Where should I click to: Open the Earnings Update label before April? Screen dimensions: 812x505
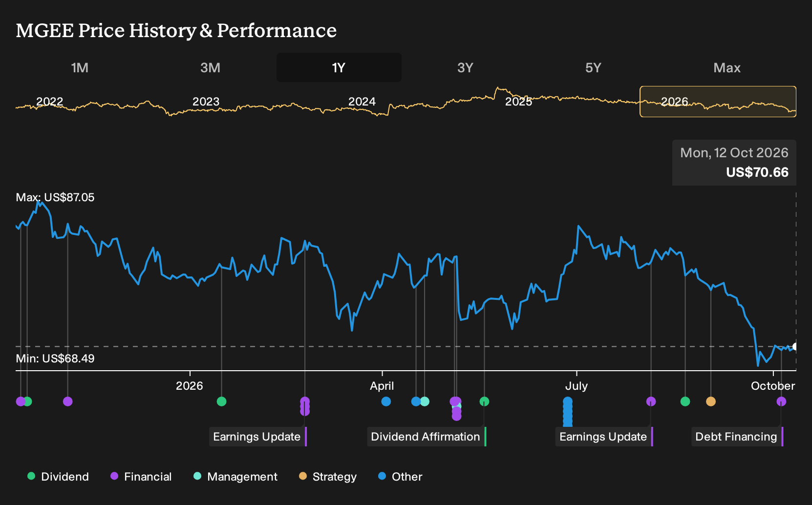click(x=258, y=437)
